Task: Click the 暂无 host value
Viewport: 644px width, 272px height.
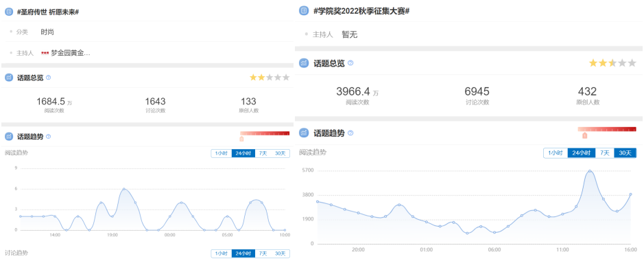Action: pos(350,35)
